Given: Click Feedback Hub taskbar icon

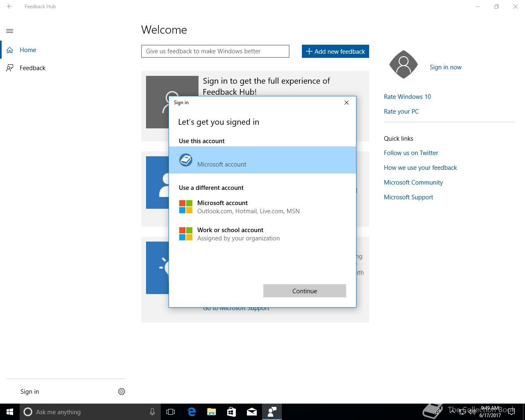Looking at the screenshot, I should [x=272, y=412].
